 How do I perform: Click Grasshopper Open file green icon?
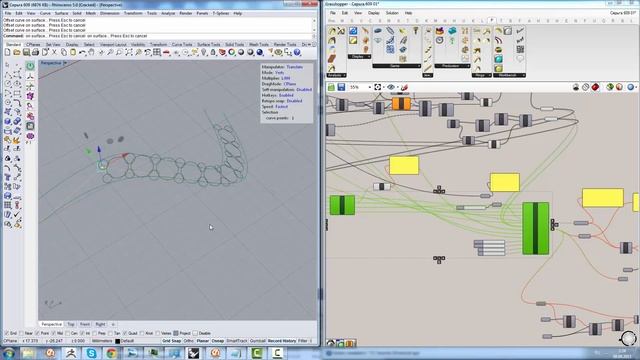(x=331, y=87)
